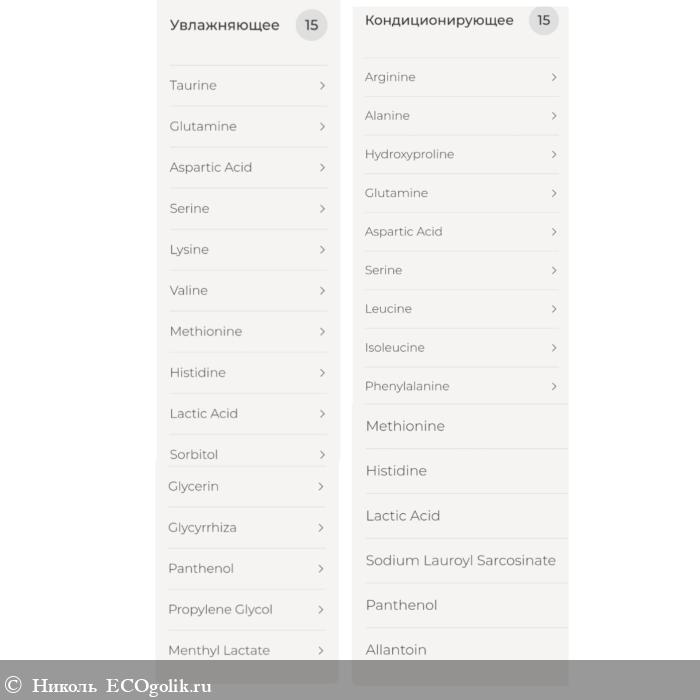The width and height of the screenshot is (700, 700).
Task: Click the 15 badge beside Увлажняющее
Action: click(x=311, y=25)
